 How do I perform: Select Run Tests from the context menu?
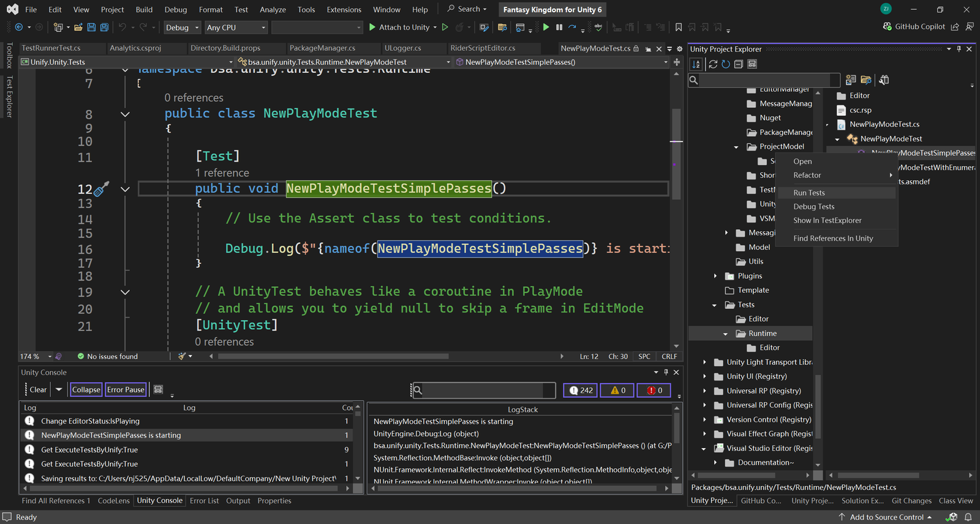click(809, 193)
